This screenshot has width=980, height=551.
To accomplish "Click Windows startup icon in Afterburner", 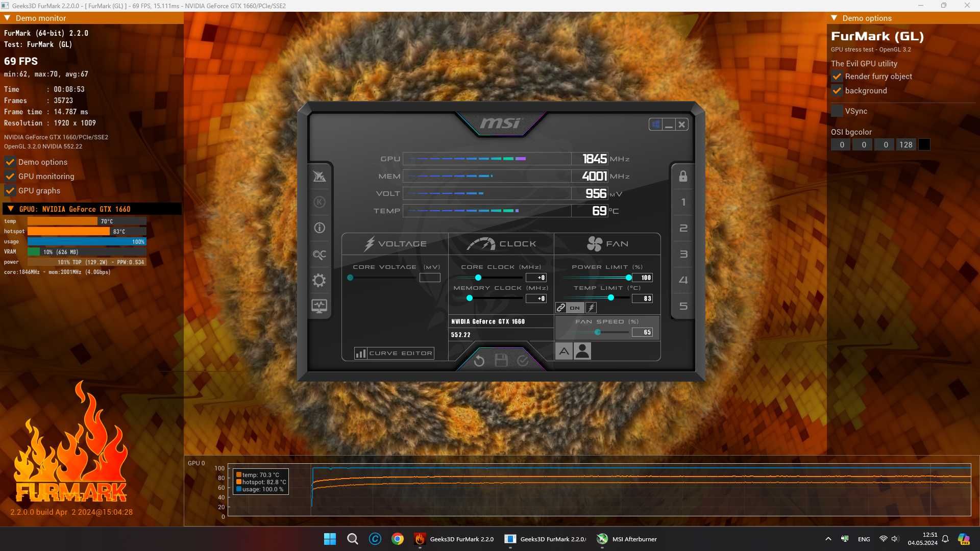I will [656, 124].
